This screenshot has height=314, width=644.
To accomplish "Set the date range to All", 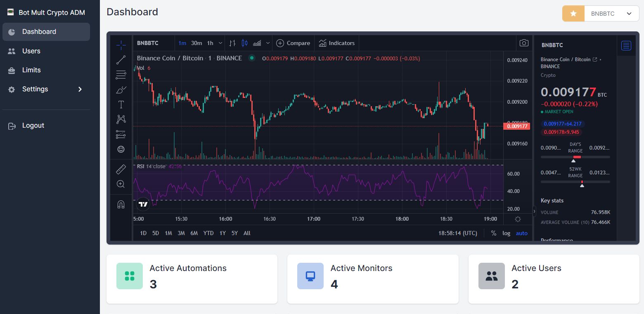I will [247, 233].
